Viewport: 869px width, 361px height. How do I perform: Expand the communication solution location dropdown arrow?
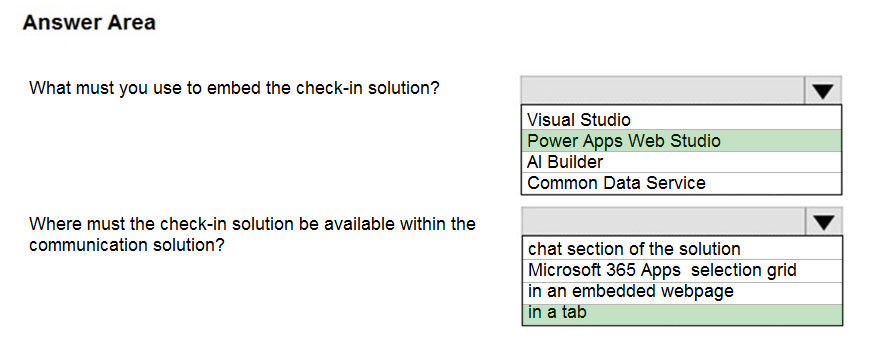(824, 222)
